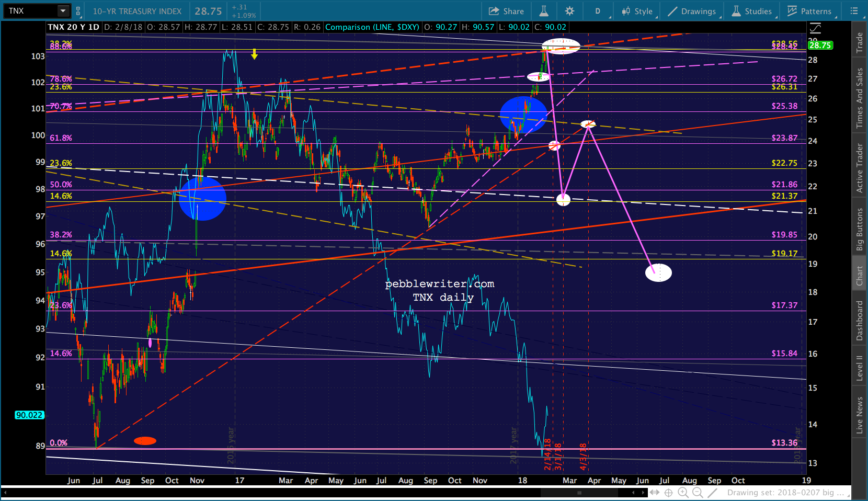Image resolution: width=868 pixels, height=501 pixels.
Task: Select the crosshair pointer icon
Action: pos(668,493)
